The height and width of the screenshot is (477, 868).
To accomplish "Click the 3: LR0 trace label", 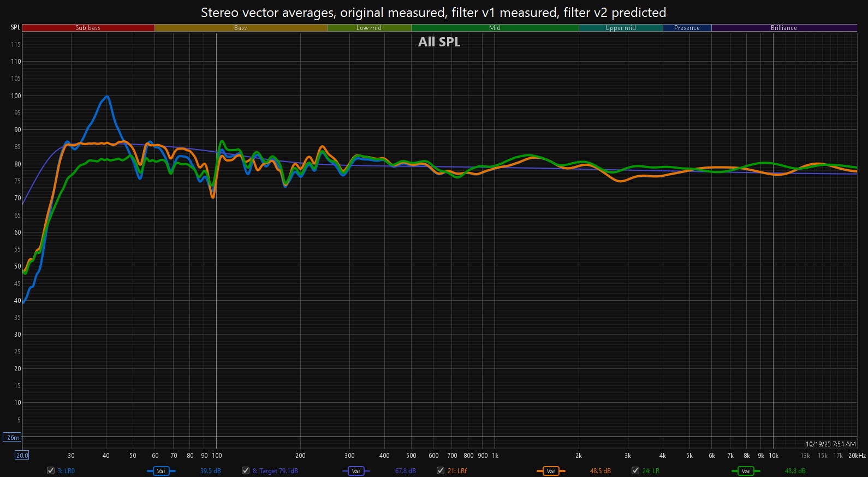I will (66, 471).
